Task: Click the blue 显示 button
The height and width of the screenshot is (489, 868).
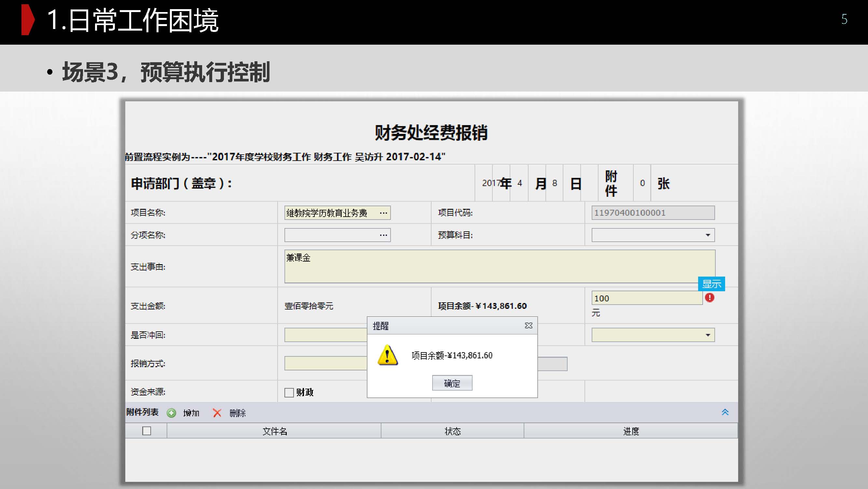Action: 711,284
